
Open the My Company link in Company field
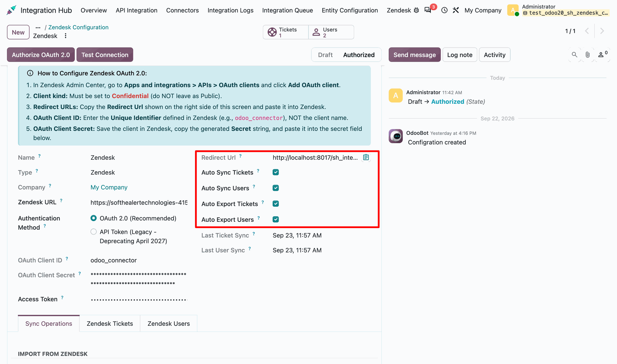coord(109,187)
